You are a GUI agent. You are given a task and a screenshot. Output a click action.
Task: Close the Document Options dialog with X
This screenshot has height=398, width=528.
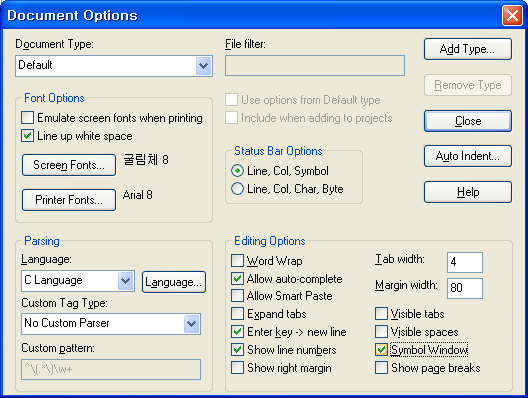click(x=512, y=15)
